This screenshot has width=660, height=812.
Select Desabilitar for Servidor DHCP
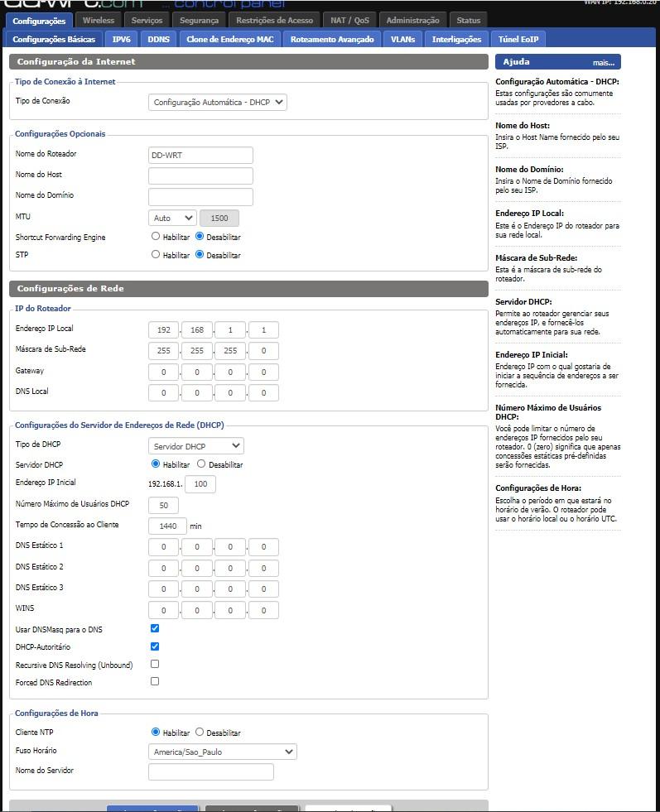[x=201, y=464]
